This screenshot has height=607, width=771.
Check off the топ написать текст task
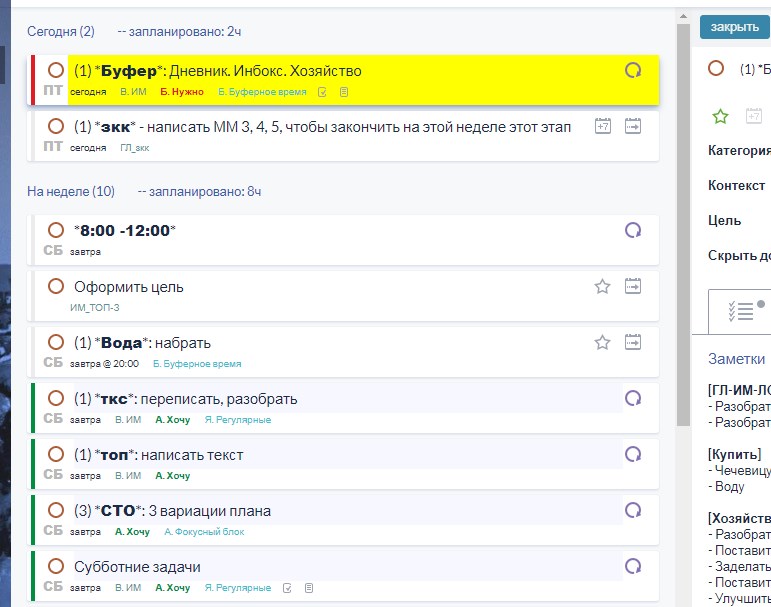[x=56, y=455]
